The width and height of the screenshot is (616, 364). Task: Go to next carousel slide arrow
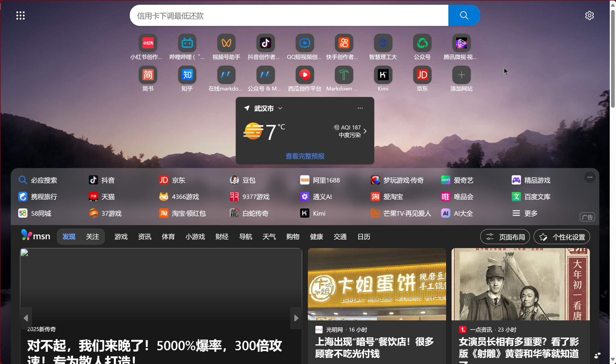click(x=296, y=318)
